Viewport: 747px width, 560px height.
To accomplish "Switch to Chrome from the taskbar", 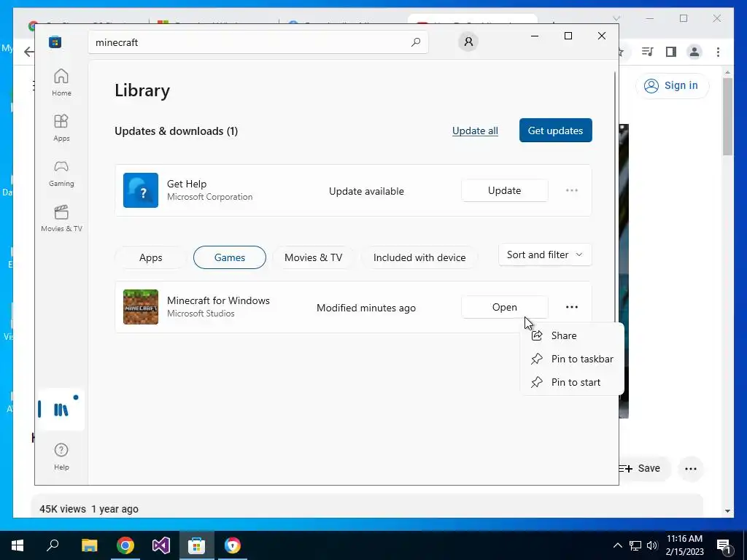I will click(125, 545).
